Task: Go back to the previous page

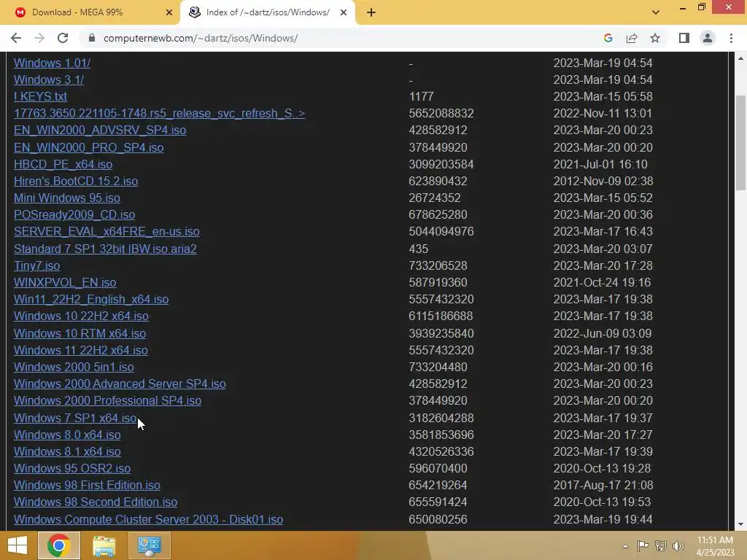Action: (16, 38)
